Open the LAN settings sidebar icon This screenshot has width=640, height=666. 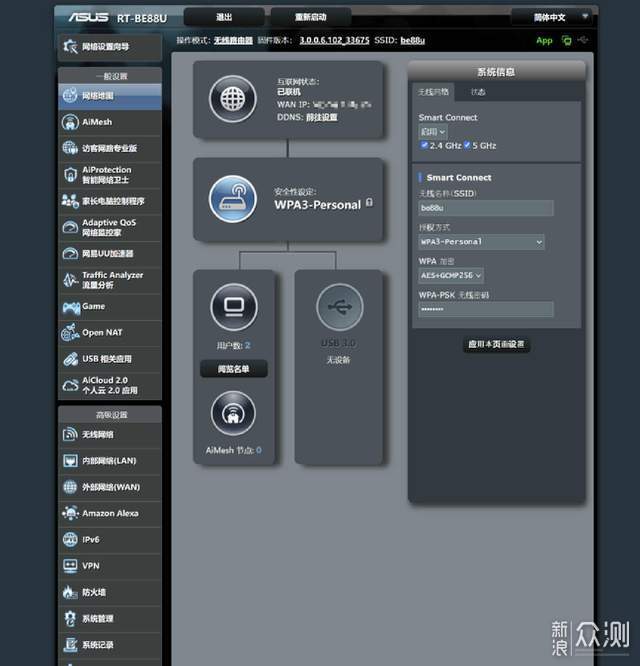(70, 460)
